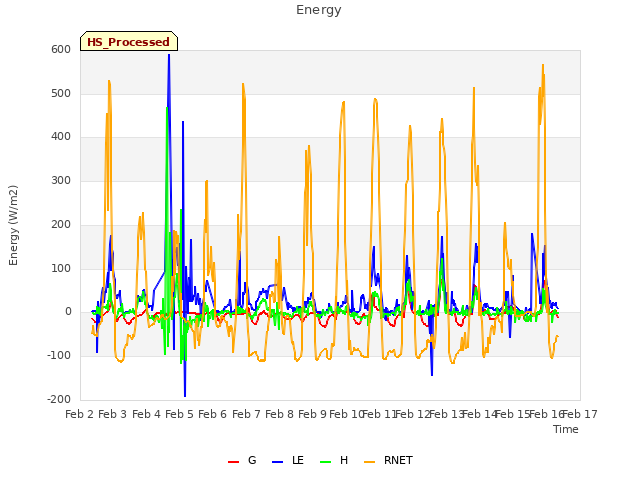Click the 0 y-axis tick label
The height and width of the screenshot is (480, 640).
[x=68, y=312]
